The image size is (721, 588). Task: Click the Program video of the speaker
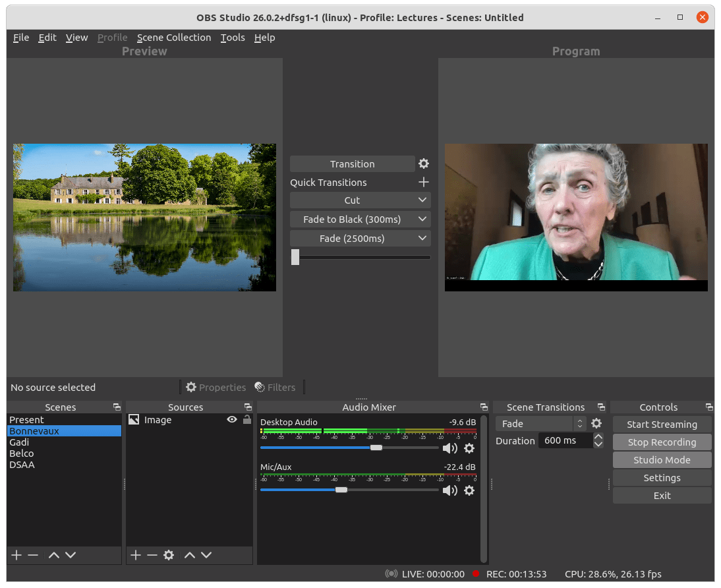click(x=576, y=217)
